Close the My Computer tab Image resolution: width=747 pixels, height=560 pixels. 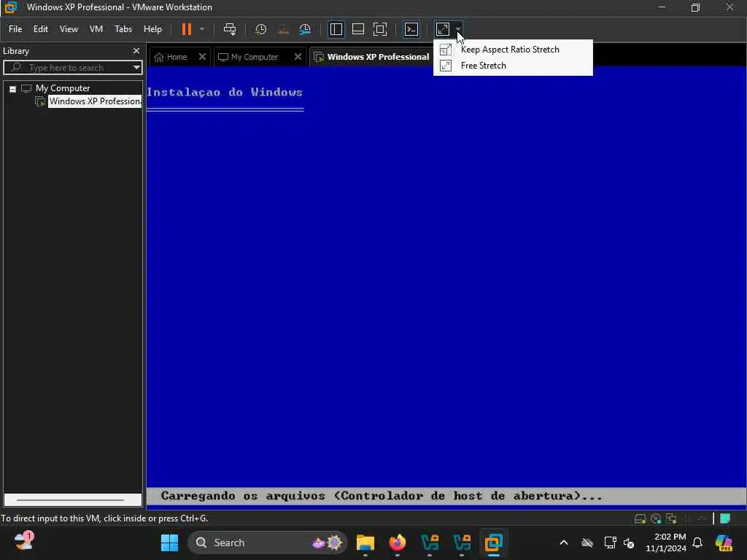click(298, 57)
